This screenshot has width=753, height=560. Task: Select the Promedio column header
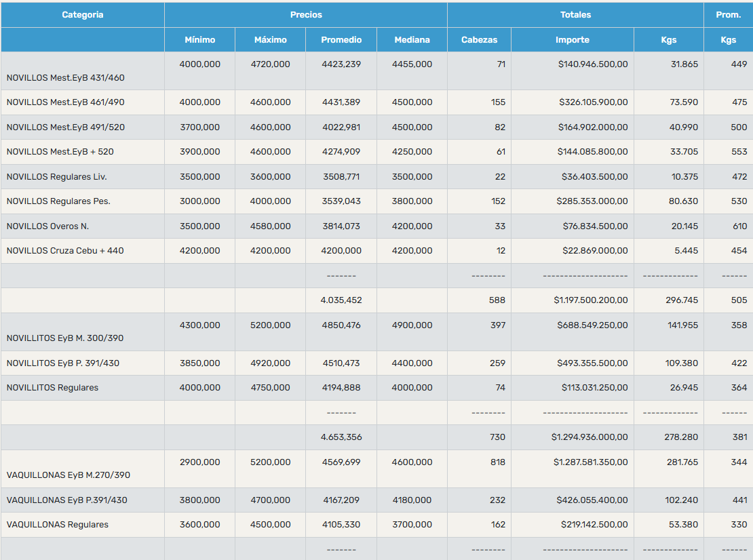point(341,40)
